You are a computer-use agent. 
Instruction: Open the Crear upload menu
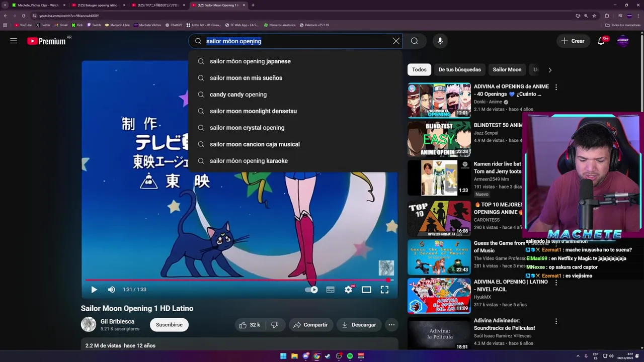click(573, 41)
